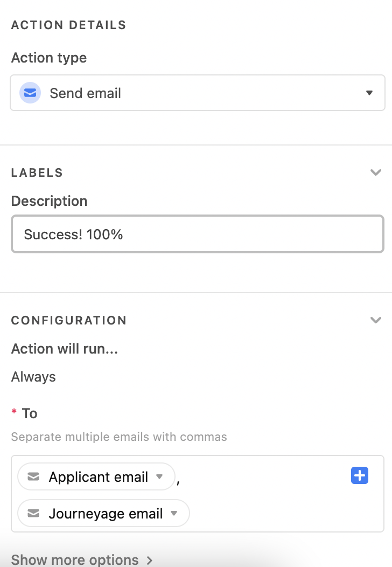Image resolution: width=392 pixels, height=567 pixels.
Task: Click the CONFIGURATION section heading
Action: (68, 320)
